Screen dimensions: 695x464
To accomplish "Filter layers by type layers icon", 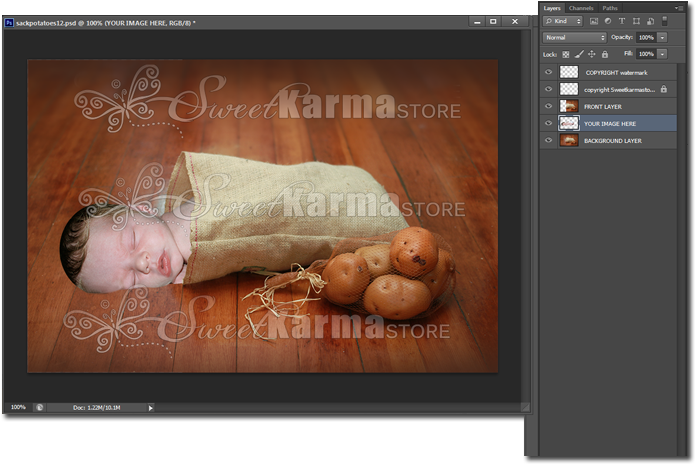I will click(x=622, y=21).
